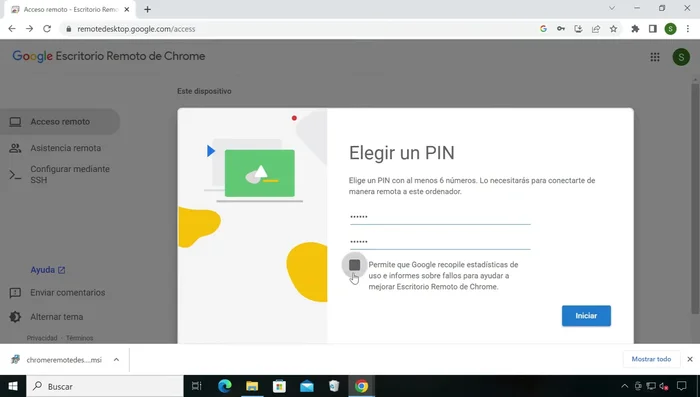Launch Microsoft Edge from taskbar
This screenshot has width=700, height=397.
tap(225, 386)
